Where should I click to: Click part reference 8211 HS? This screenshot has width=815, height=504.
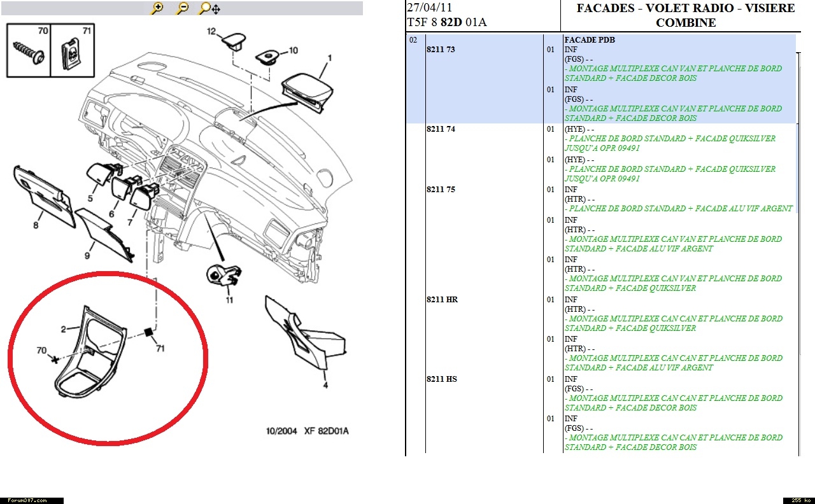[442, 379]
